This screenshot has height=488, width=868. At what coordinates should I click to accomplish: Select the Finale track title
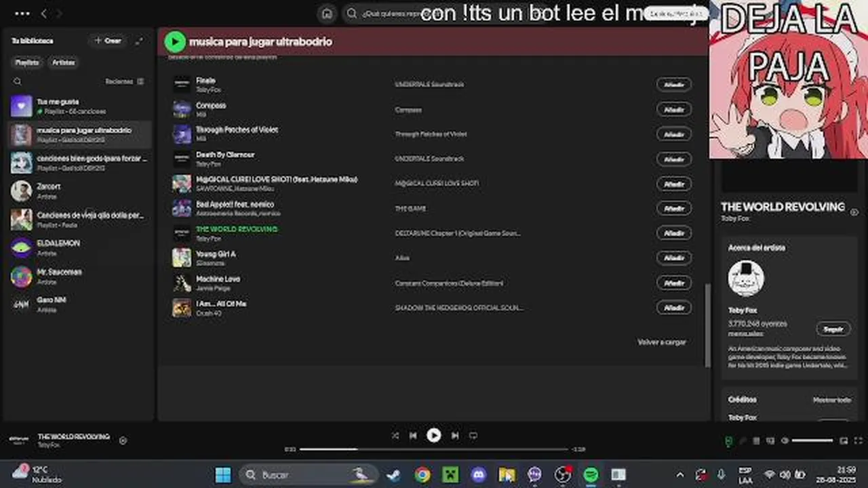pos(205,81)
